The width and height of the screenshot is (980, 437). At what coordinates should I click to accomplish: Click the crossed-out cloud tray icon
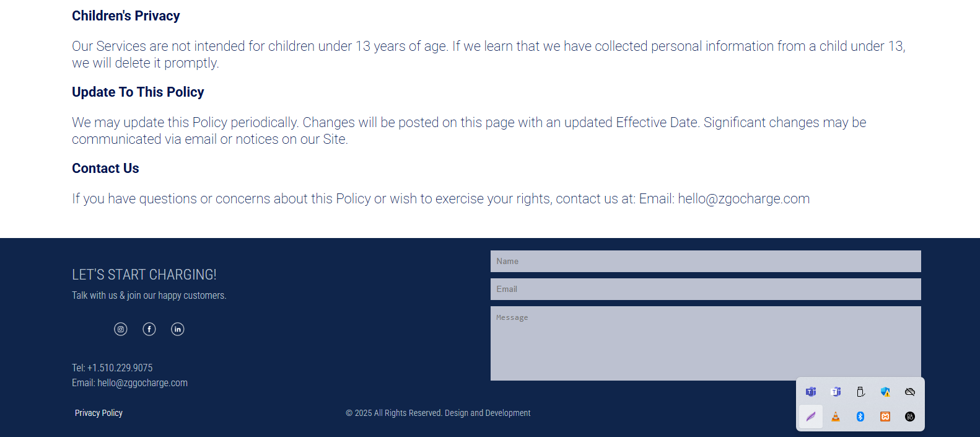[x=910, y=392]
